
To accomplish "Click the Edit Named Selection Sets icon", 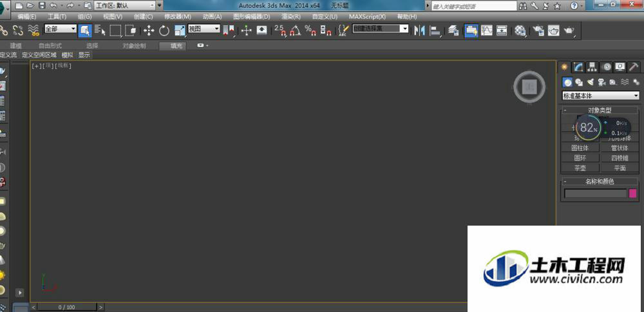I will [x=344, y=30].
